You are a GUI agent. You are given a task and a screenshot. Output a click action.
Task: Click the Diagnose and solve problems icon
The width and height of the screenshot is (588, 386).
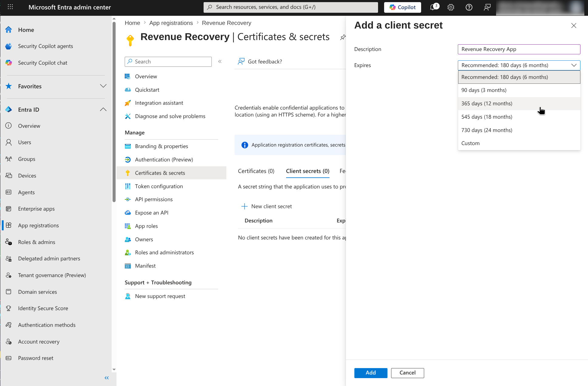(x=128, y=116)
